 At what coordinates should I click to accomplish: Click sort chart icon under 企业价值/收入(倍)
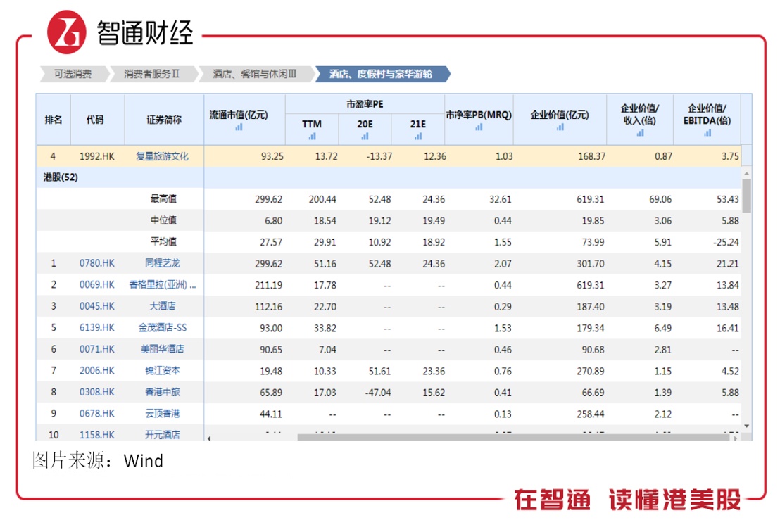pyautogui.click(x=640, y=133)
